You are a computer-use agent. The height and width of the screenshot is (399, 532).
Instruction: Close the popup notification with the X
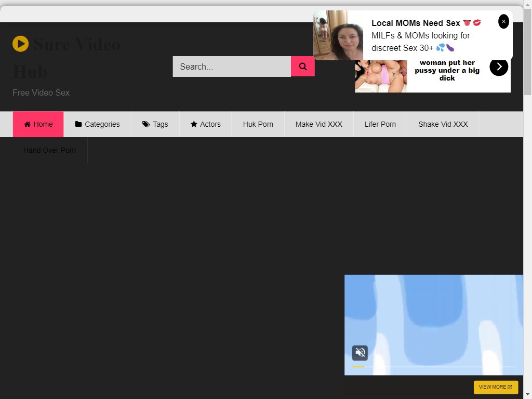click(503, 21)
